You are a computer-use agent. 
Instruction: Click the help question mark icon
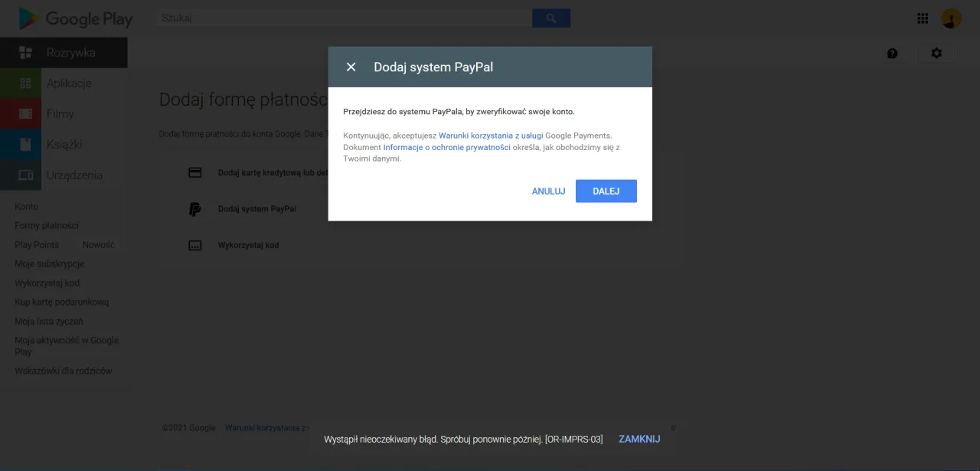893,53
